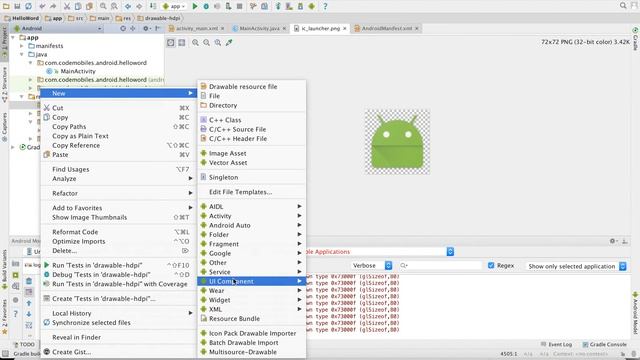The height and width of the screenshot is (360, 640).
Task: Collapse the app tree node
Action: tap(13, 38)
